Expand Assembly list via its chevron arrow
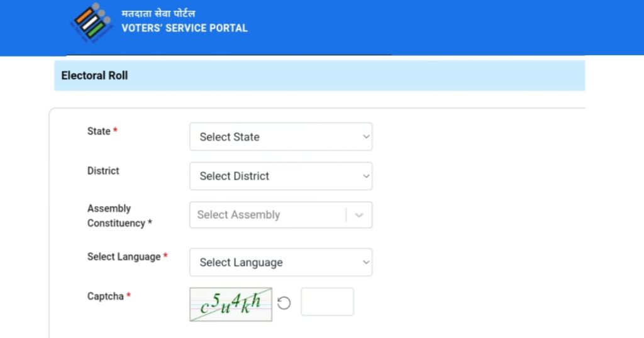 tap(359, 215)
